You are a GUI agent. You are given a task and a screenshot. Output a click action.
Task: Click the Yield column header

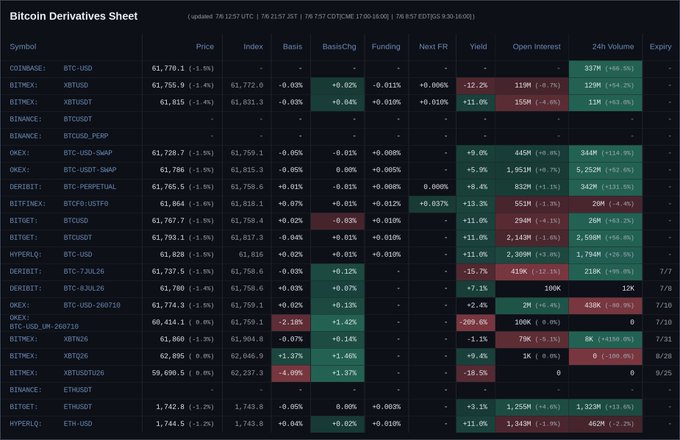pyautogui.click(x=478, y=46)
